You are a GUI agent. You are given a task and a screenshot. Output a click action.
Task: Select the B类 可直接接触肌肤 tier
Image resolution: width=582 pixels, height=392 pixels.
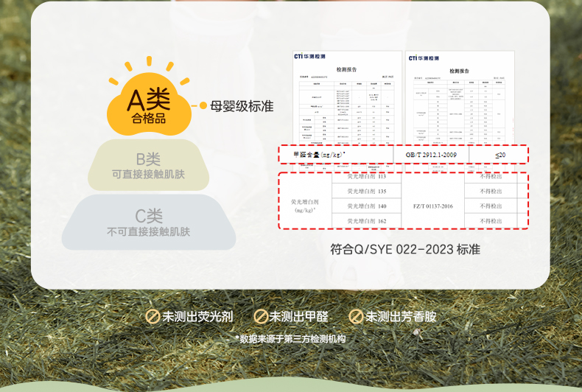[149, 165]
